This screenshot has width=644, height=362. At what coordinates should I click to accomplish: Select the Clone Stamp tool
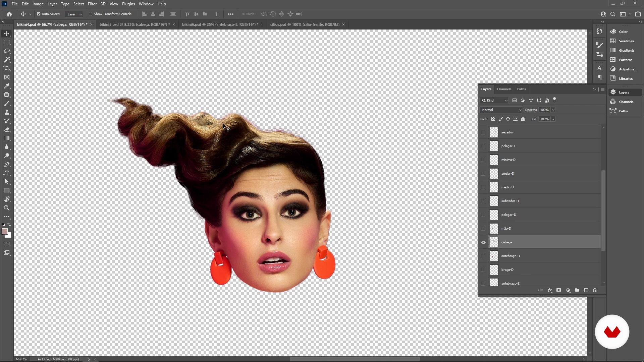7,112
